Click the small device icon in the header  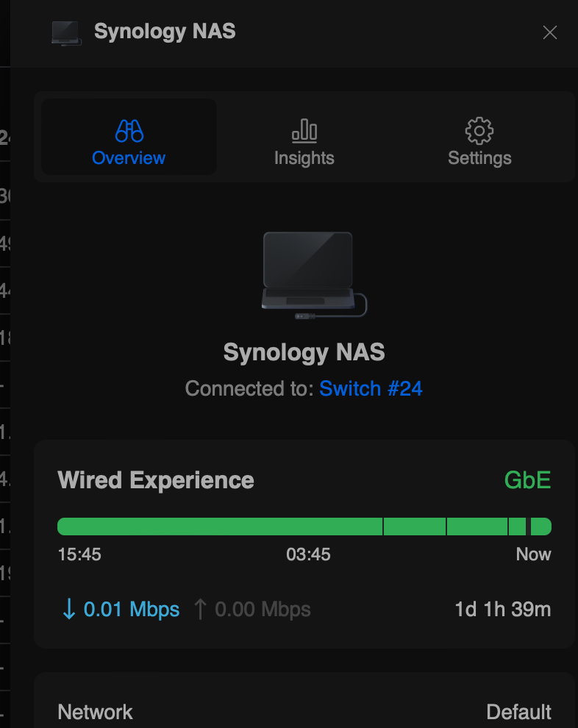(66, 32)
